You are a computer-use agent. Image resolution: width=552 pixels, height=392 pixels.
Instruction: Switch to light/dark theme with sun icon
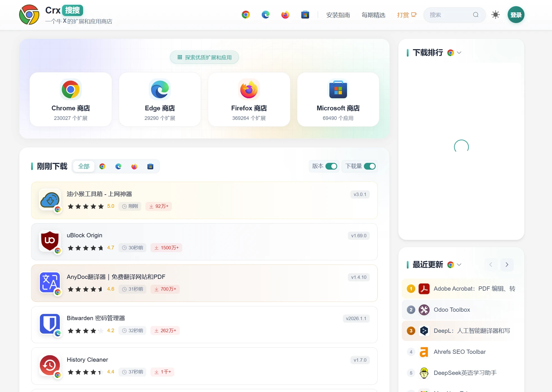point(495,15)
